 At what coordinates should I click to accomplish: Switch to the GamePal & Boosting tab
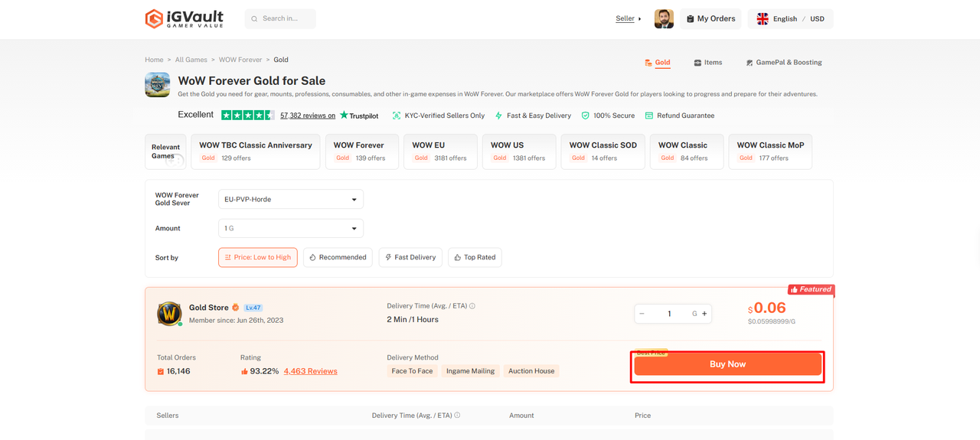(x=783, y=63)
